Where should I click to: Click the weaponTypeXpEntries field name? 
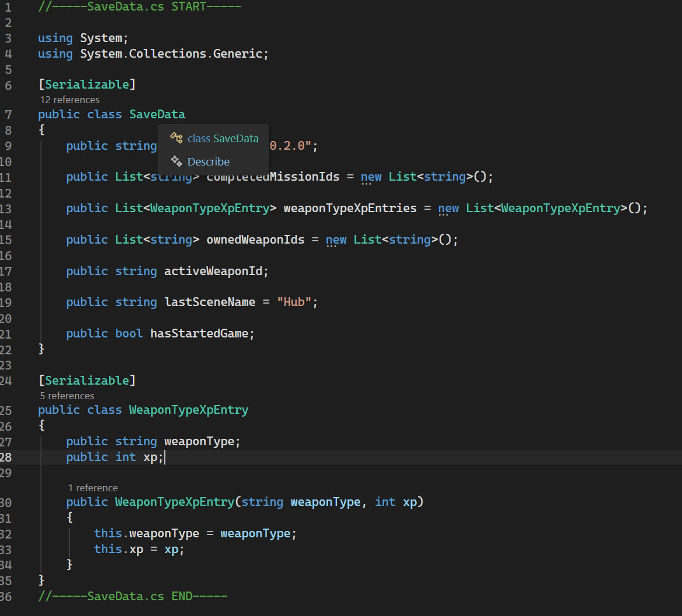click(350, 208)
